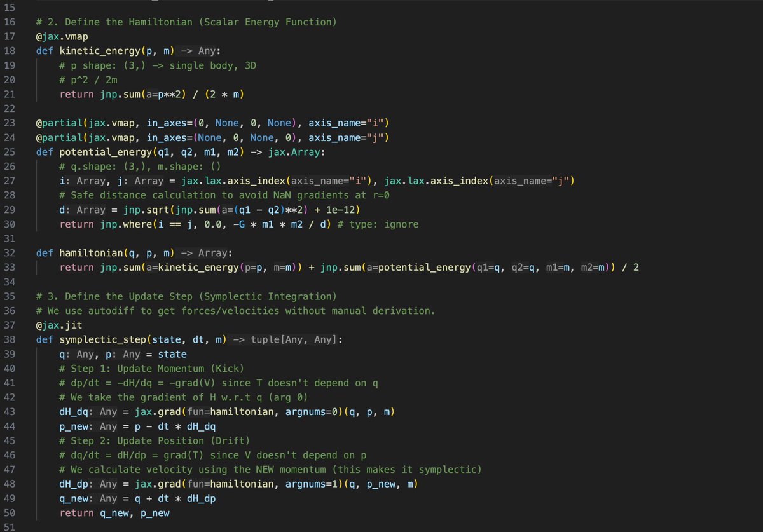763x532 pixels.
Task: Click "(2 * m)" in the kinetic energy return
Action: (225, 95)
